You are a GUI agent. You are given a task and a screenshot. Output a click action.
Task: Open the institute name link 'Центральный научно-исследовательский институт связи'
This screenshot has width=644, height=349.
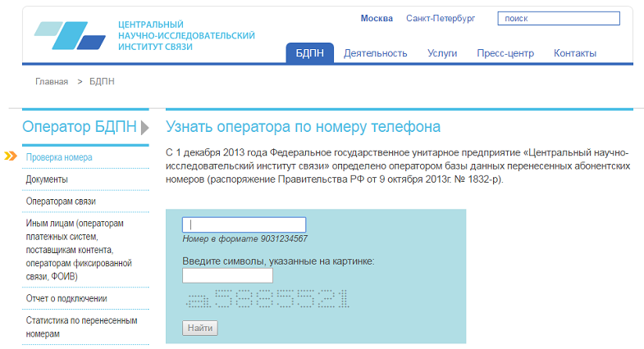click(x=186, y=36)
